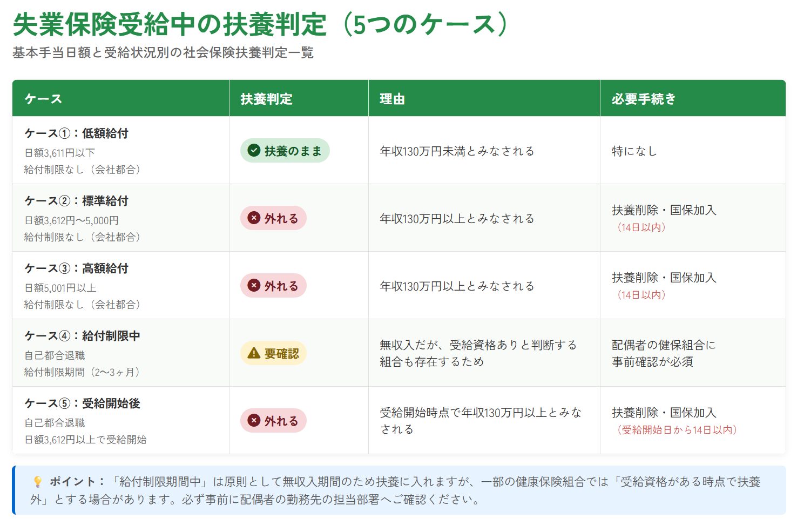
Task: Click the 要確認 status badge
Action: coord(274,353)
